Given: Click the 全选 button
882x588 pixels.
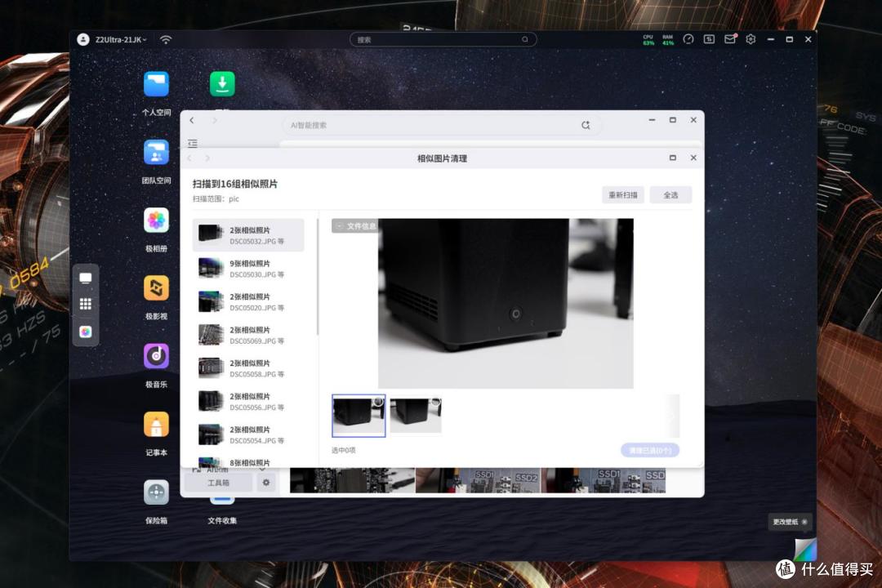Looking at the screenshot, I should point(670,194).
